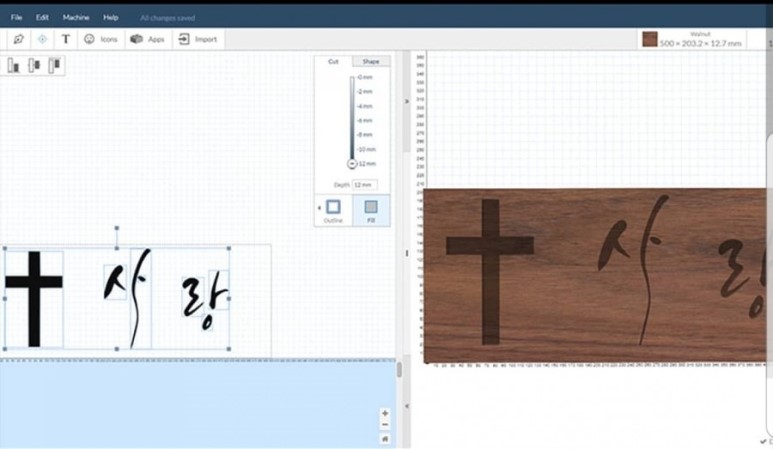Click the middle divider grip
The width and height of the screenshot is (773, 449).
(407, 253)
